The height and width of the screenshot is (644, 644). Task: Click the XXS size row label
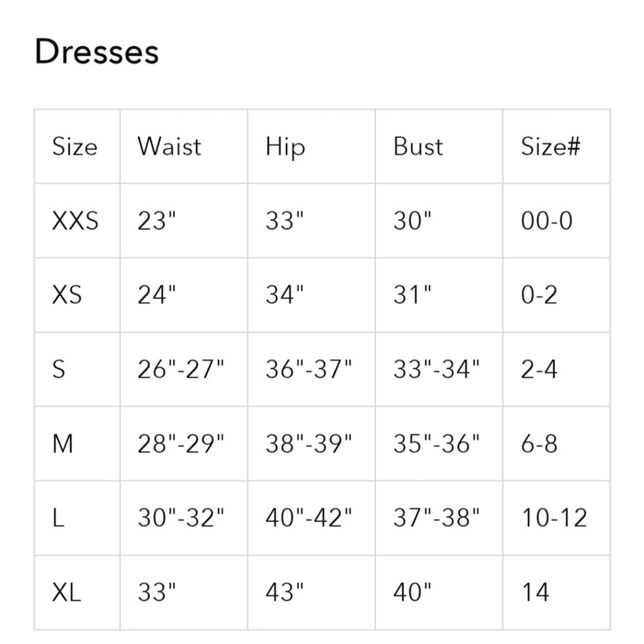[75, 221]
